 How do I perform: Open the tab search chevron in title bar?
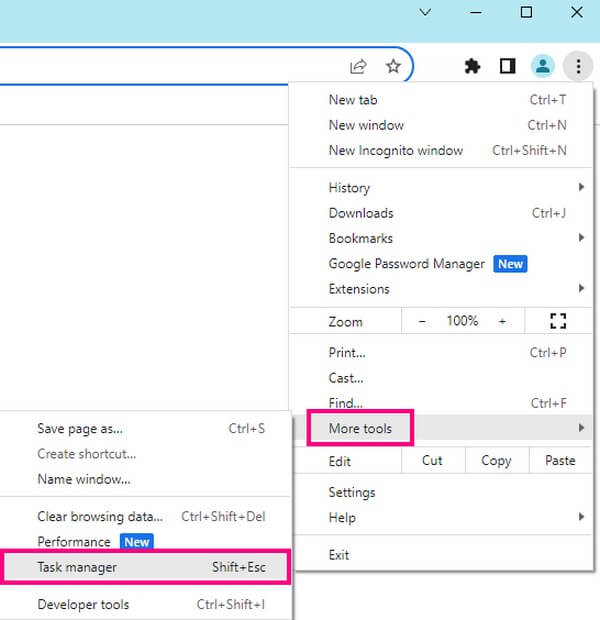(425, 12)
